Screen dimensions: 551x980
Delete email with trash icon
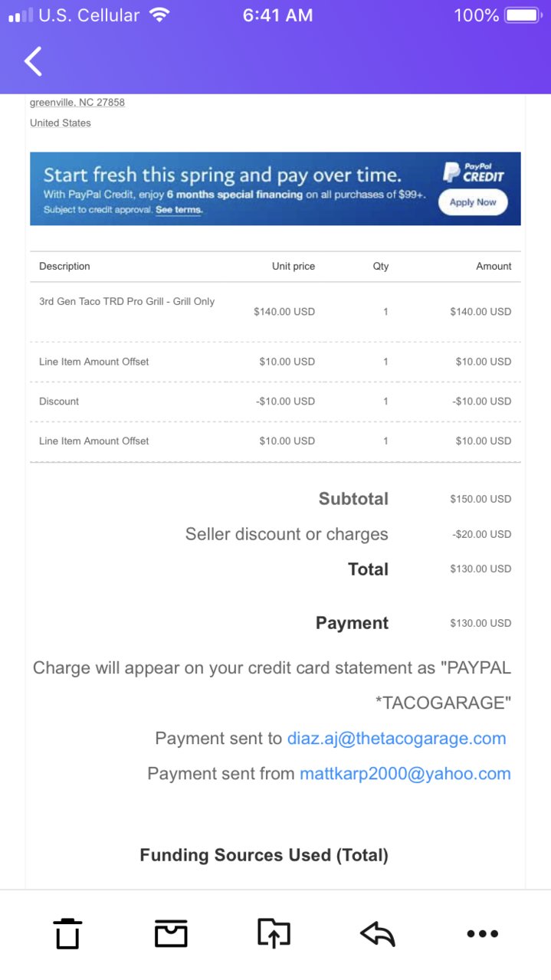(x=67, y=933)
